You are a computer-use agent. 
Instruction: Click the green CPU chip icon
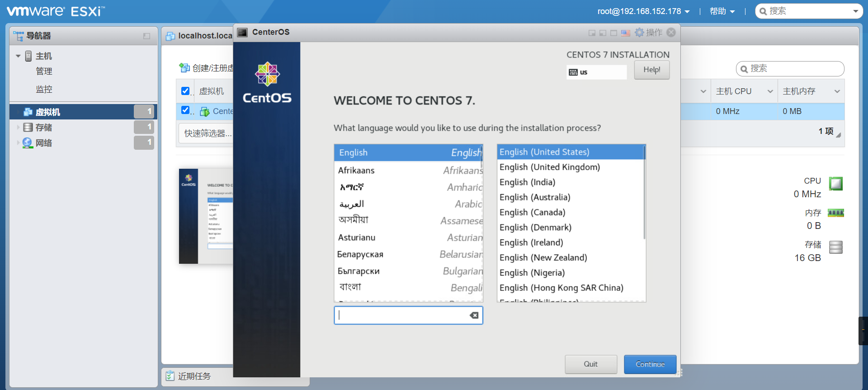coord(836,183)
